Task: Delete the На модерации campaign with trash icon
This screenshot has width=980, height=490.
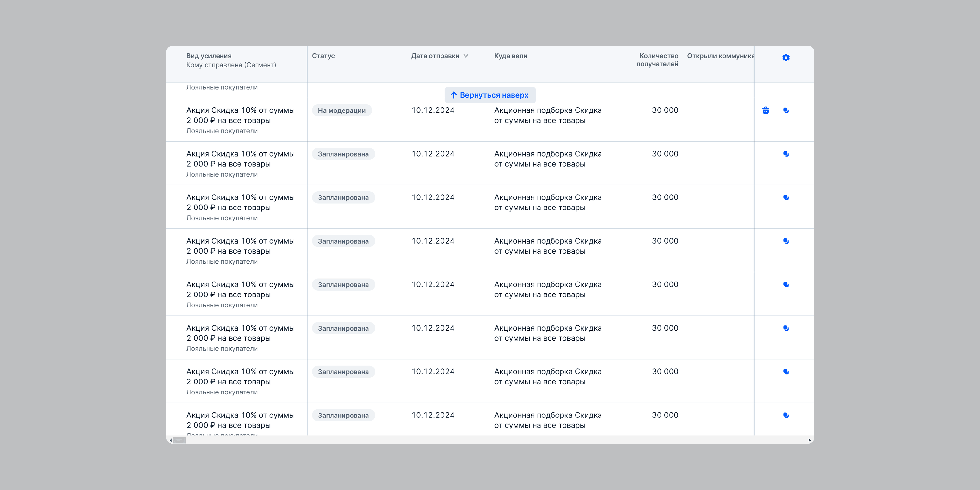Action: [765, 110]
